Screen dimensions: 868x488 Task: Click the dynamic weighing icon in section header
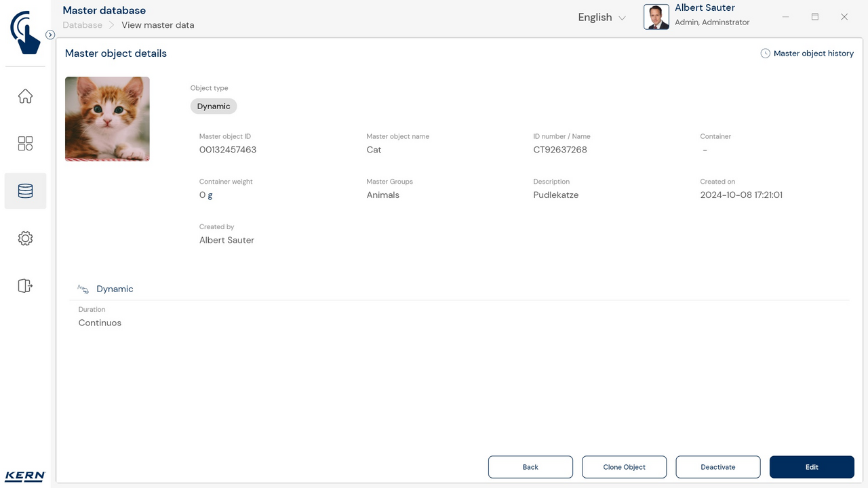click(83, 289)
